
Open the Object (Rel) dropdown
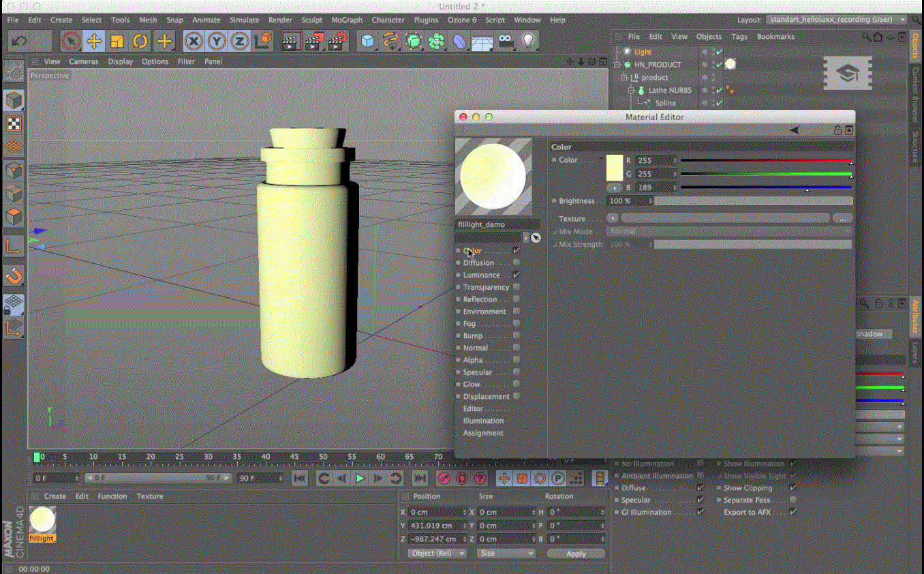click(437, 554)
